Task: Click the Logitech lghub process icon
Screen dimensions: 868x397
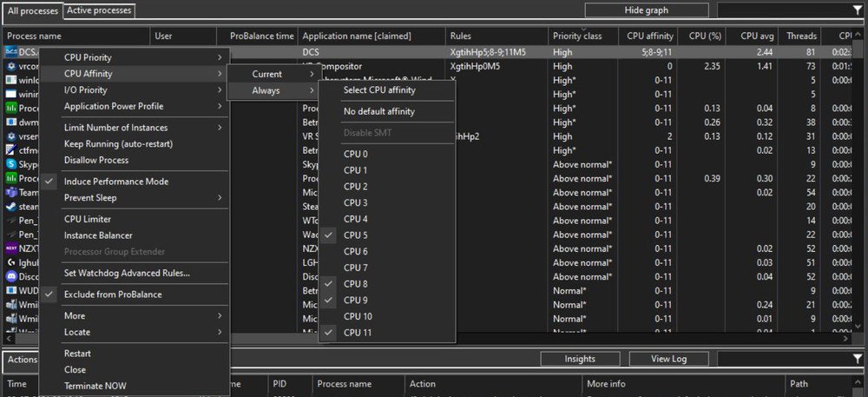Action: click(x=11, y=262)
